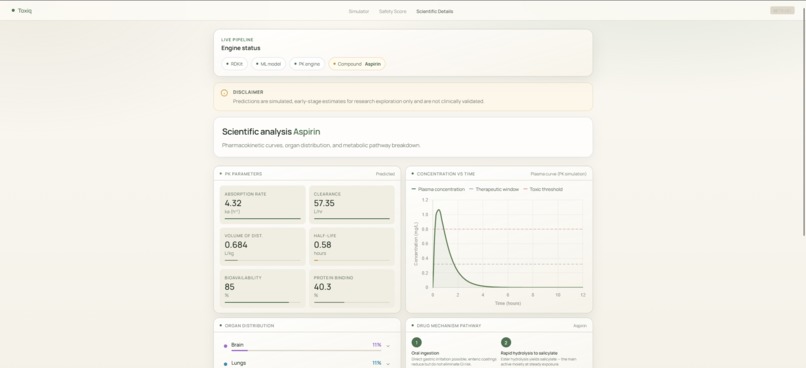Click the ML model status pill
Screen dimensions: 806x368
pyautogui.click(x=268, y=64)
